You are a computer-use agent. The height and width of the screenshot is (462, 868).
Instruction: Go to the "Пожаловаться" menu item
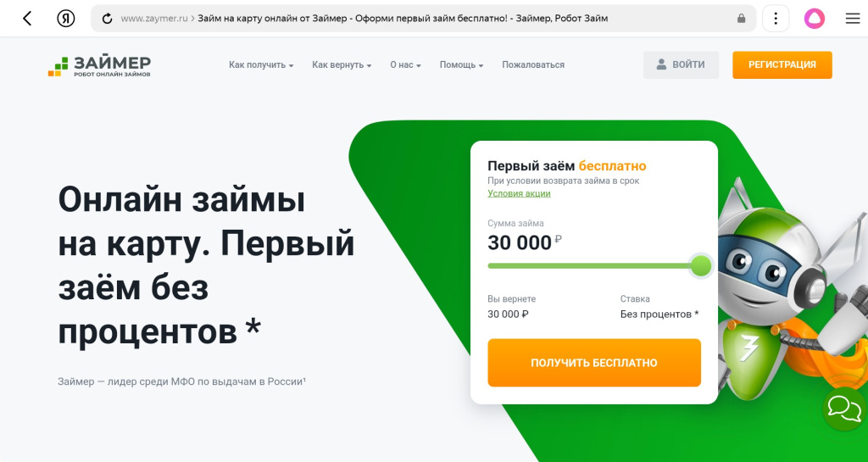tap(532, 65)
